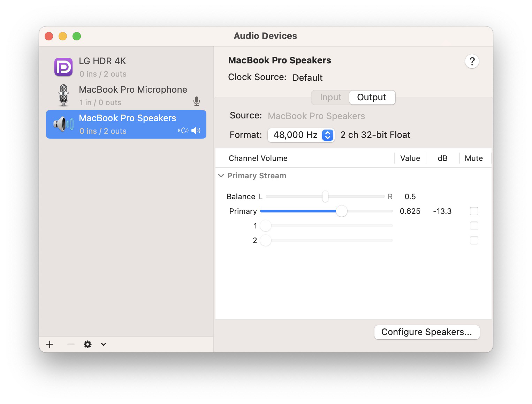Click the alert sound output indicator icon
The width and height of the screenshot is (532, 404).
[183, 131]
